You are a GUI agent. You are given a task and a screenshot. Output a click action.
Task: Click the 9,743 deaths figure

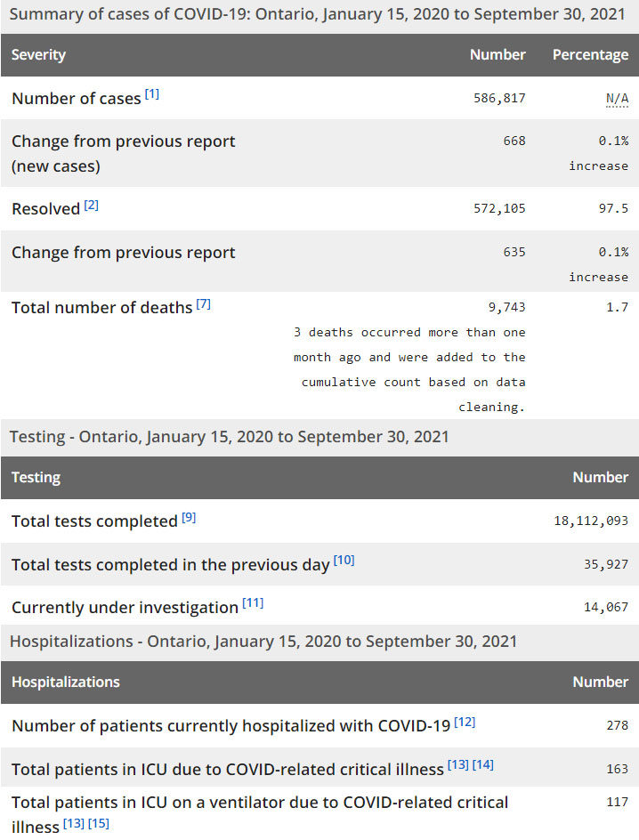506,307
